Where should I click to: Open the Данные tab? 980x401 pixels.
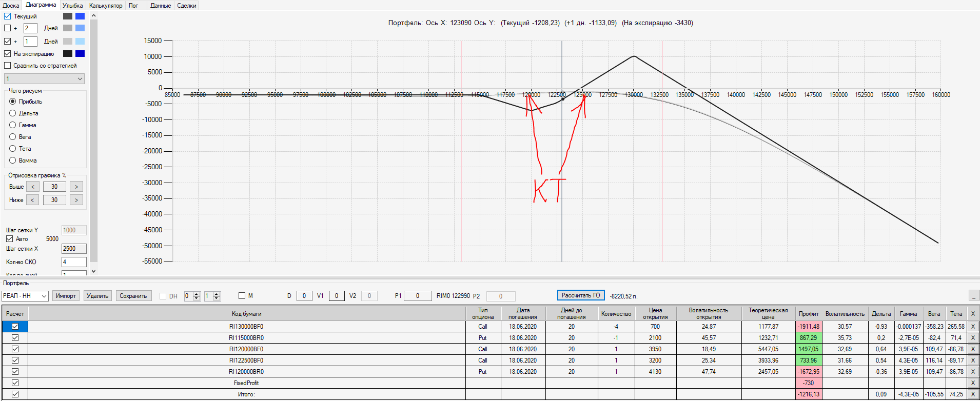pyautogui.click(x=161, y=6)
